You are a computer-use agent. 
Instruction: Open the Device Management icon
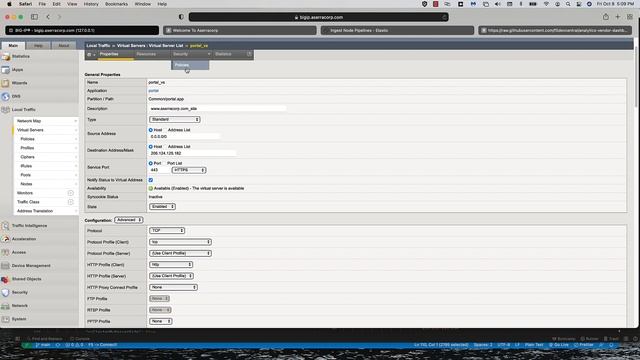[6, 266]
